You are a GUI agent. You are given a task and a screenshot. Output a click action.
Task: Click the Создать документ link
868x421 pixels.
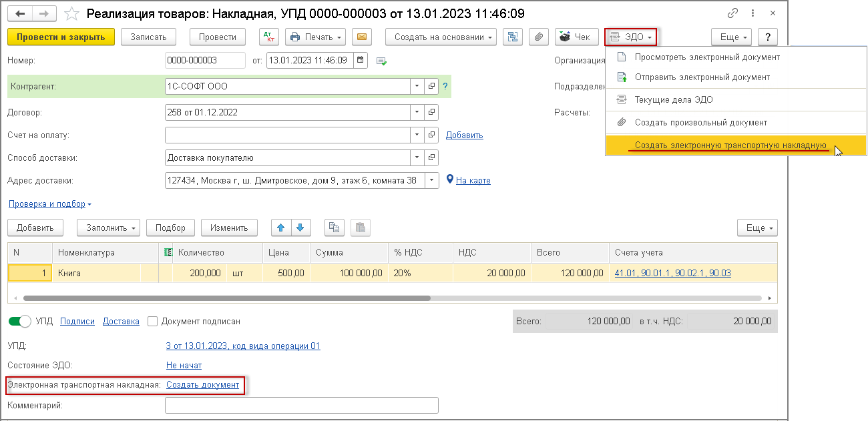pos(202,385)
